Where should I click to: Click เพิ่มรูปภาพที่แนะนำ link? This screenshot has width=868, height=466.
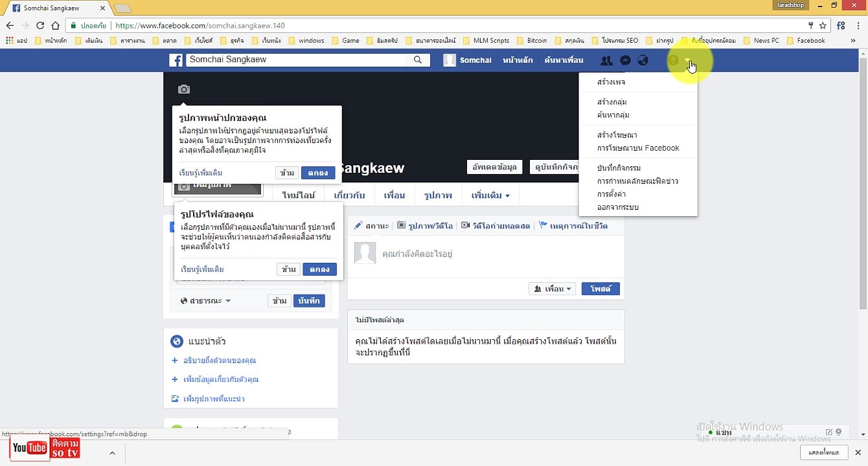coord(214,399)
